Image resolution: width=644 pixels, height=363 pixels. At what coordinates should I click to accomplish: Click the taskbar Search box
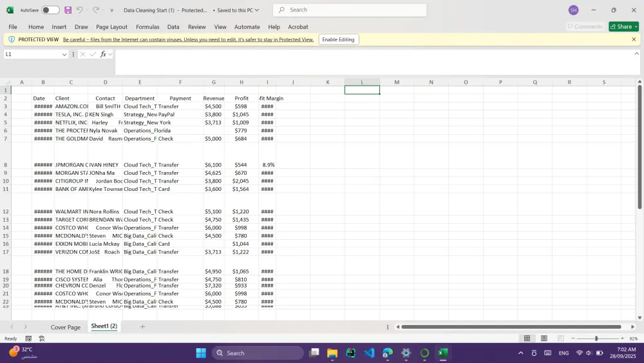258,353
